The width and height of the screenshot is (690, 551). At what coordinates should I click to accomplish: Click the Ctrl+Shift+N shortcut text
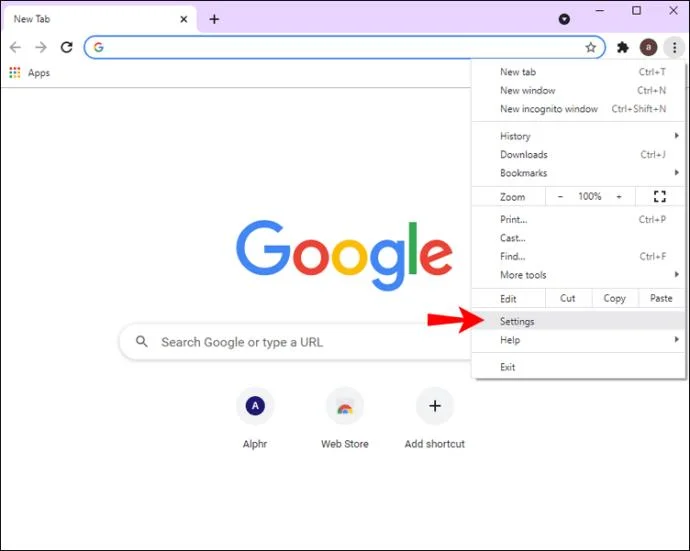(639, 109)
